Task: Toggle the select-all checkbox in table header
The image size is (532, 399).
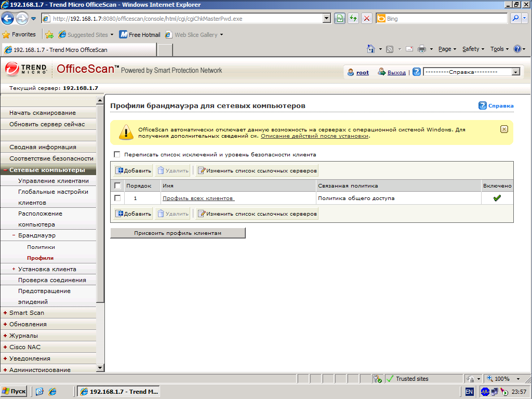Action: (x=118, y=185)
